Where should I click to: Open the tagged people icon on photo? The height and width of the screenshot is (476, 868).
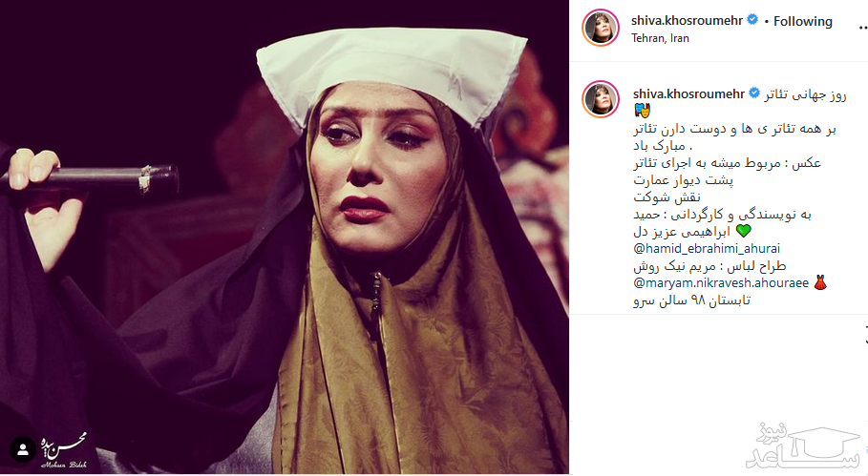point(23,450)
